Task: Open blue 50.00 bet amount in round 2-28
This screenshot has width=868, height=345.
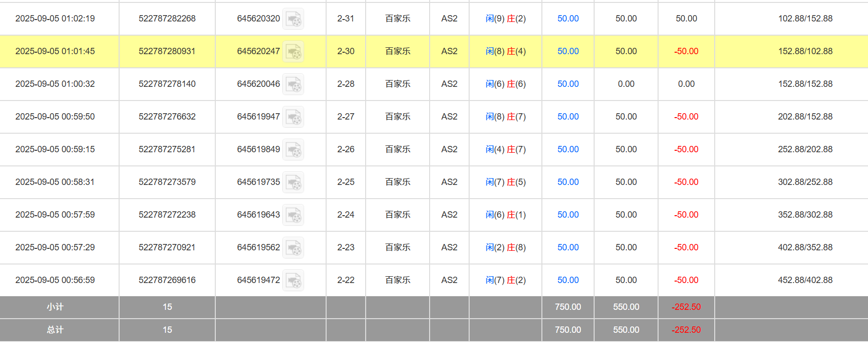Action: (568, 84)
